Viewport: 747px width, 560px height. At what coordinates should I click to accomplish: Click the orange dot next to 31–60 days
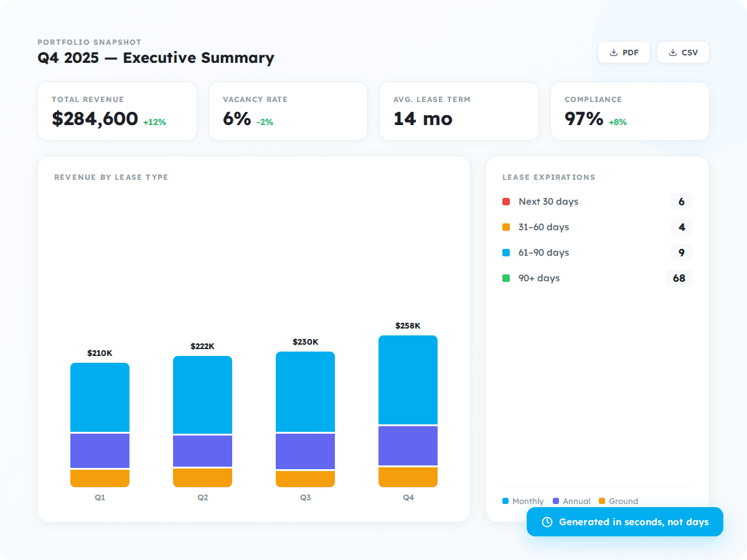(506, 227)
